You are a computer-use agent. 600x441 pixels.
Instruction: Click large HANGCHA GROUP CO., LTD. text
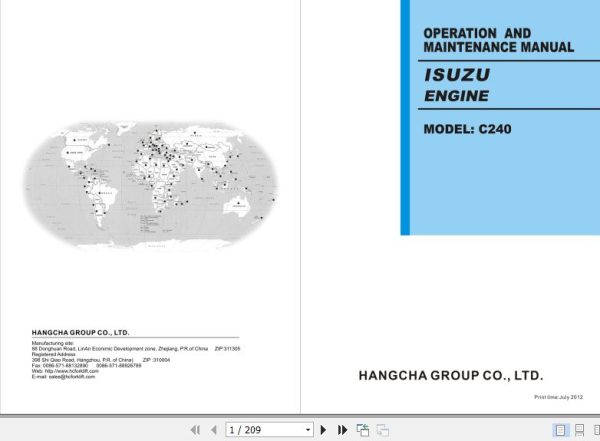[451, 376]
